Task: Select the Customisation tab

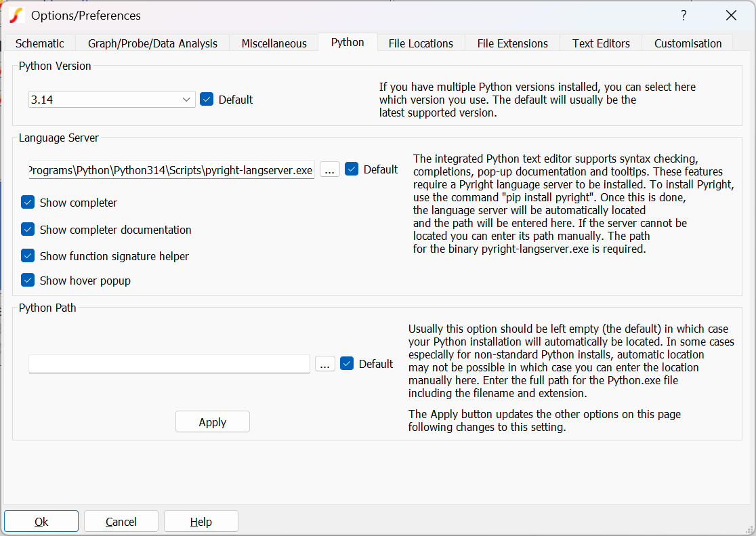Action: tap(687, 43)
